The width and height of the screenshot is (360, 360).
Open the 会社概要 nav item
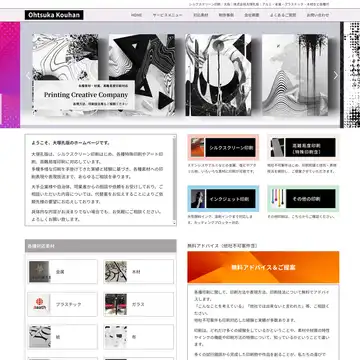(252, 15)
